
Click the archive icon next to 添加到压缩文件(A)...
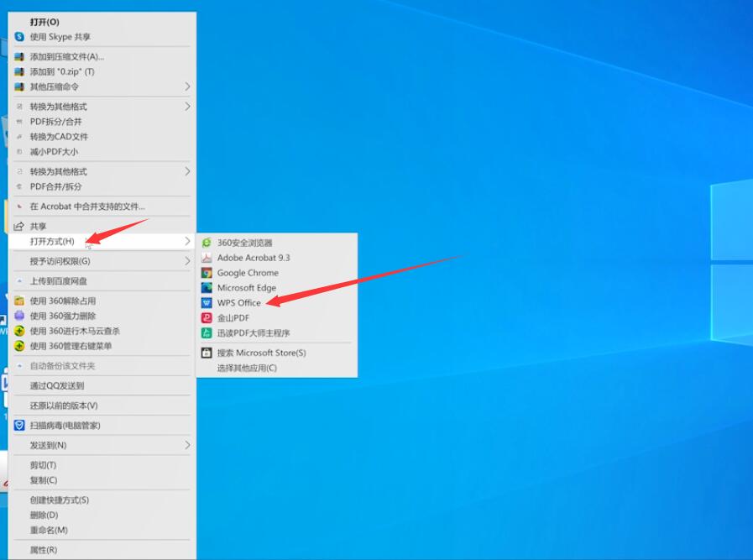coord(19,57)
